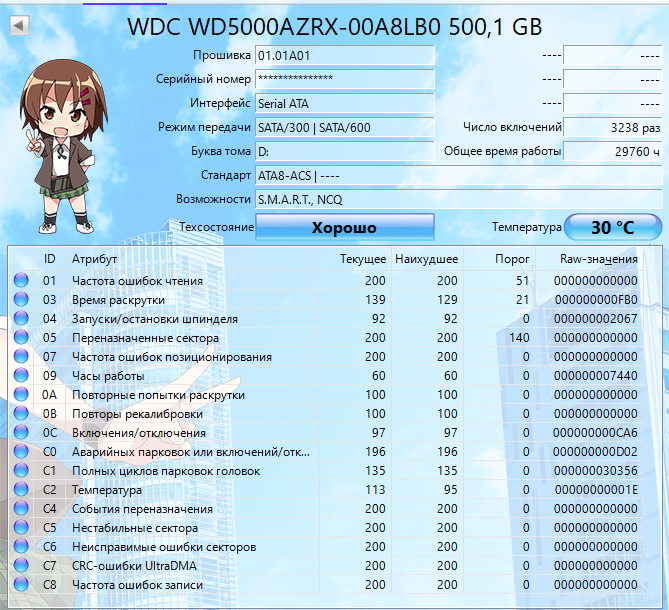Click the Хорошо health status button
Image resolution: width=669 pixels, height=610 pixels.
pos(345,227)
